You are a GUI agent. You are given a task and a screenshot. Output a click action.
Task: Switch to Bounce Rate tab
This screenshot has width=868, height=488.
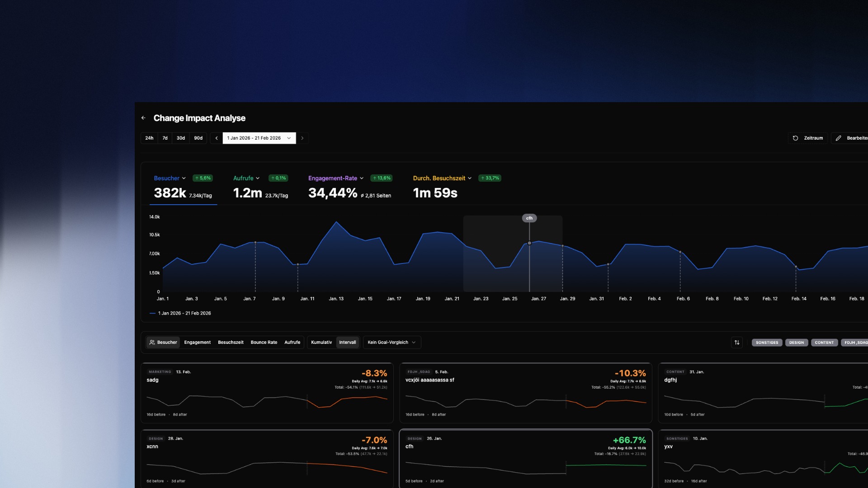264,343
